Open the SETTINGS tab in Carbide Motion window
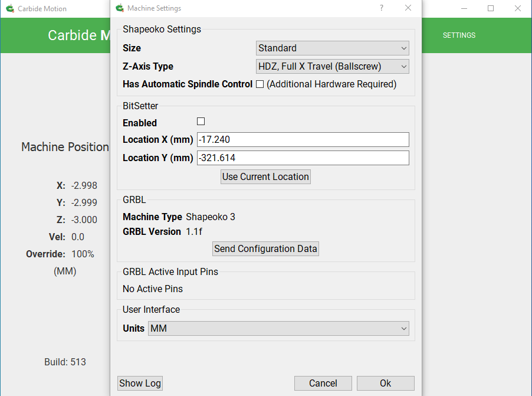The width and height of the screenshot is (532, 396). [459, 35]
